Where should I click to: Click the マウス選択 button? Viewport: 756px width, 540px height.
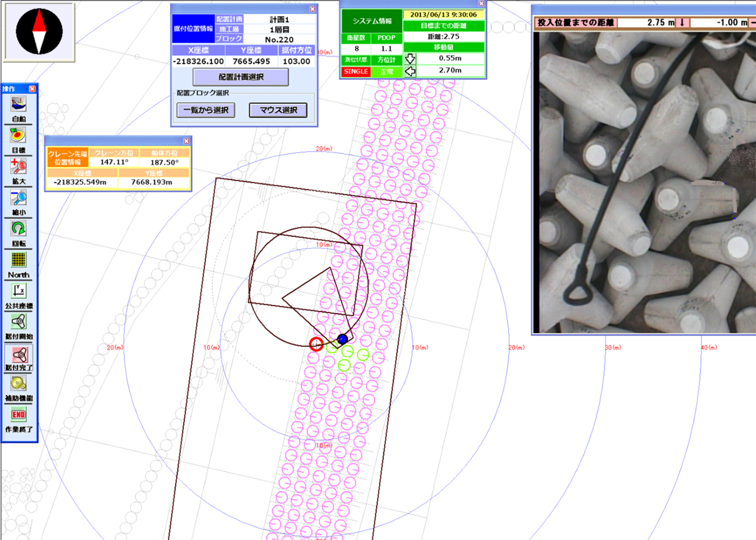pos(278,110)
